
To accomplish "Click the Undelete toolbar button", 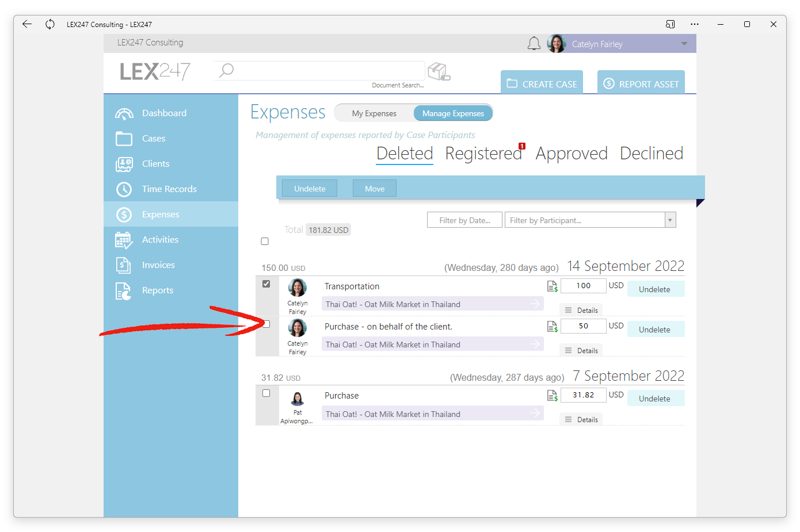I will 310,189.
